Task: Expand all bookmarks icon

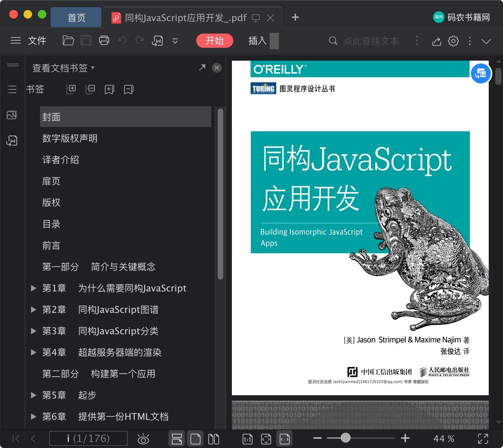Action: pos(71,89)
